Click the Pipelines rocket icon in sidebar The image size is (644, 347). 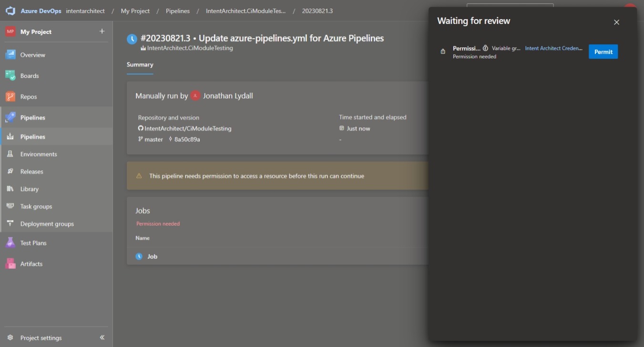(10, 117)
